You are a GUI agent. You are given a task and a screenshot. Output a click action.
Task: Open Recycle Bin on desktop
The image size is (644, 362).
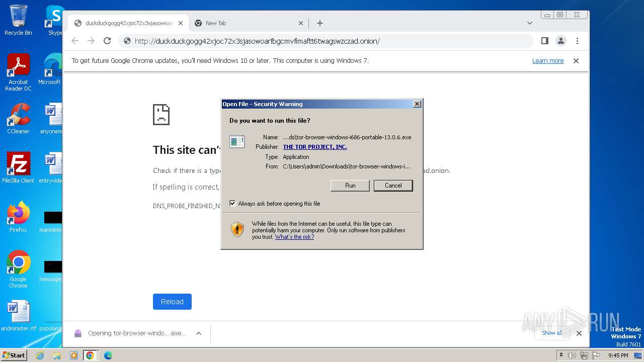[18, 20]
